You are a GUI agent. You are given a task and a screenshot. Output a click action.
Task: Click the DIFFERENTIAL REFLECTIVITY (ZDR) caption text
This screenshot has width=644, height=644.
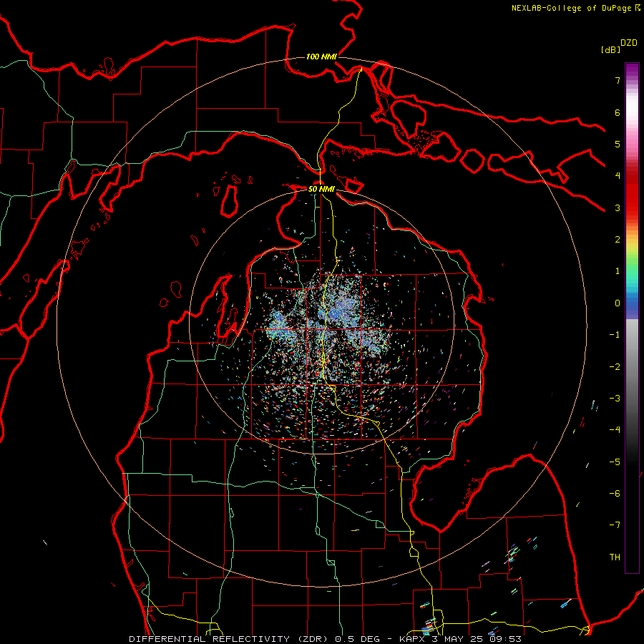point(230,639)
